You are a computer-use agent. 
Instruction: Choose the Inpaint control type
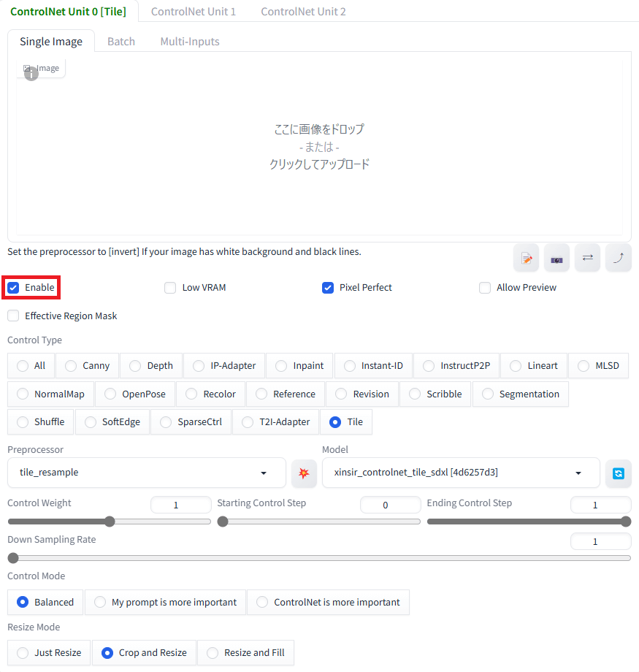pyautogui.click(x=299, y=365)
